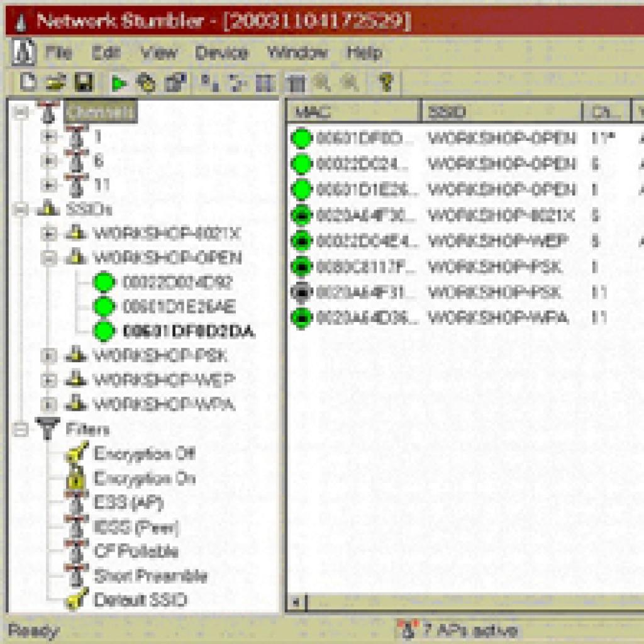Select the WORKSHOP-8021X row in the list

tap(466, 216)
